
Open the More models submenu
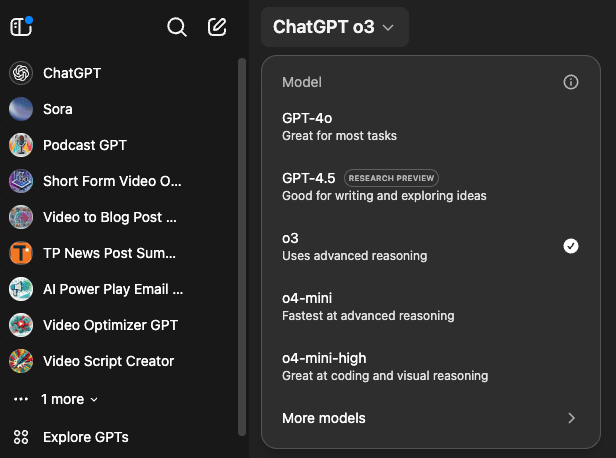click(x=431, y=418)
